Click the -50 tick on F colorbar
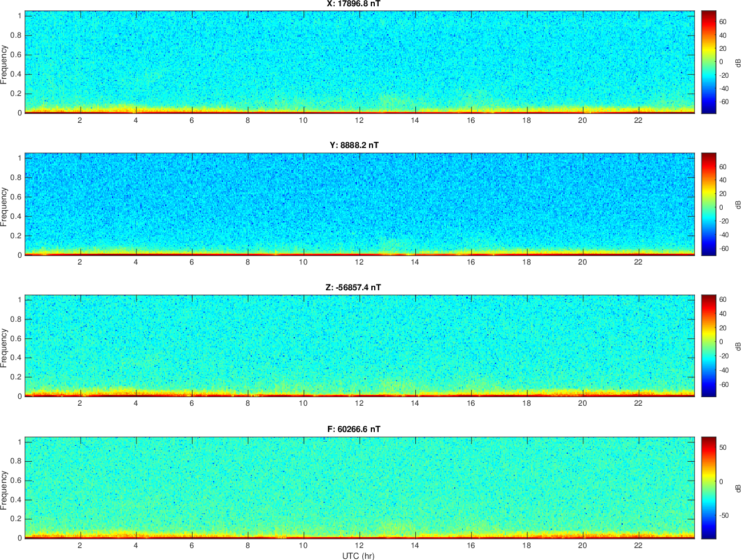The image size is (741, 560). click(x=723, y=515)
